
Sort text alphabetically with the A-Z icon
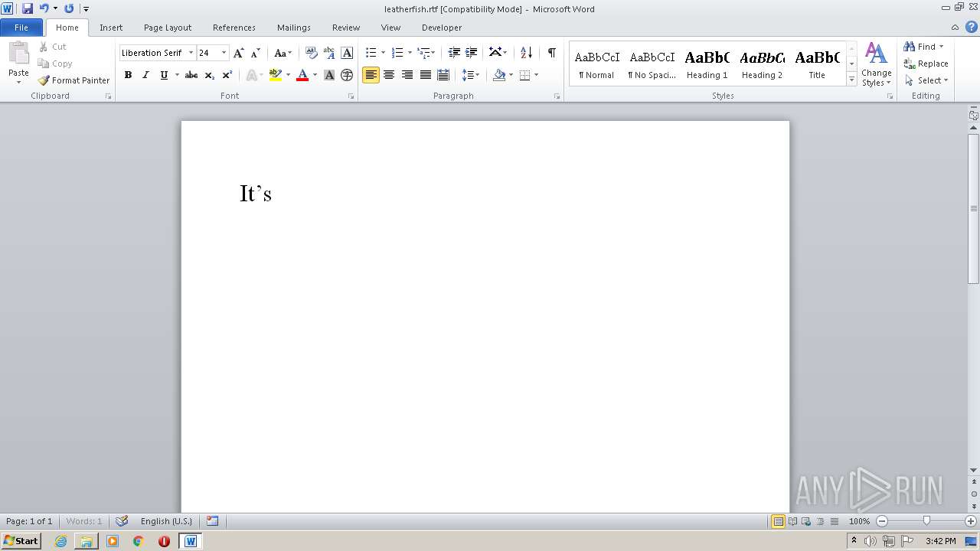526,53
